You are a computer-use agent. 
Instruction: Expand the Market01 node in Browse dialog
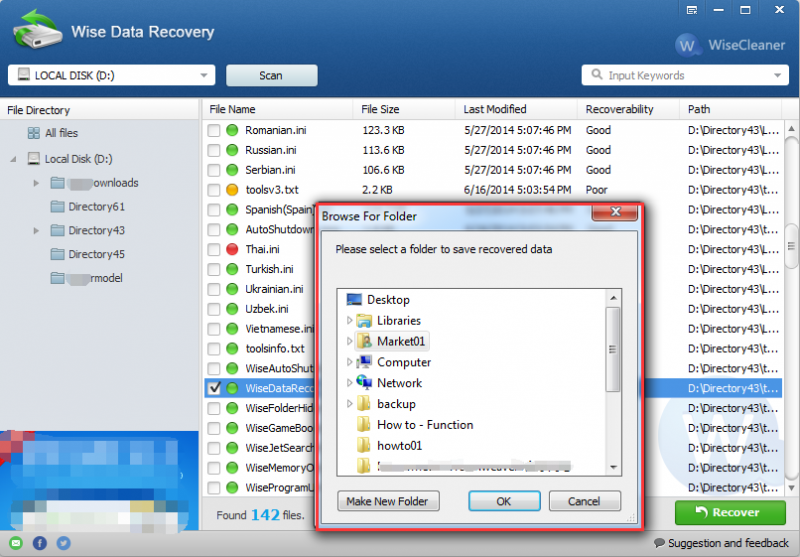[349, 341]
